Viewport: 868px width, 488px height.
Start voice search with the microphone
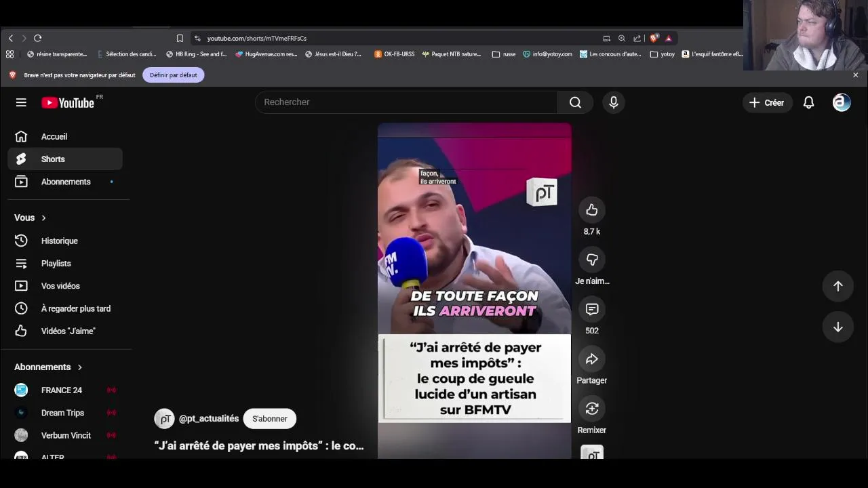point(614,102)
